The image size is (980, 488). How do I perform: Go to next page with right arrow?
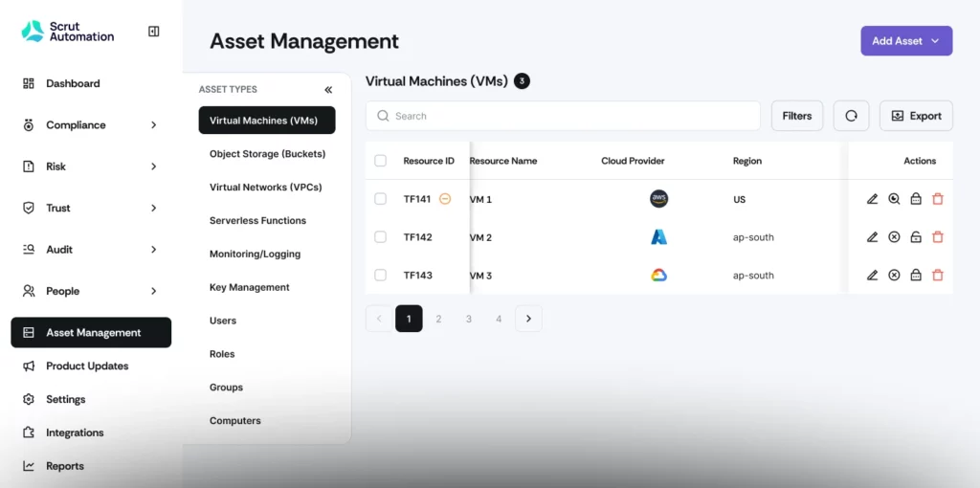tap(528, 319)
